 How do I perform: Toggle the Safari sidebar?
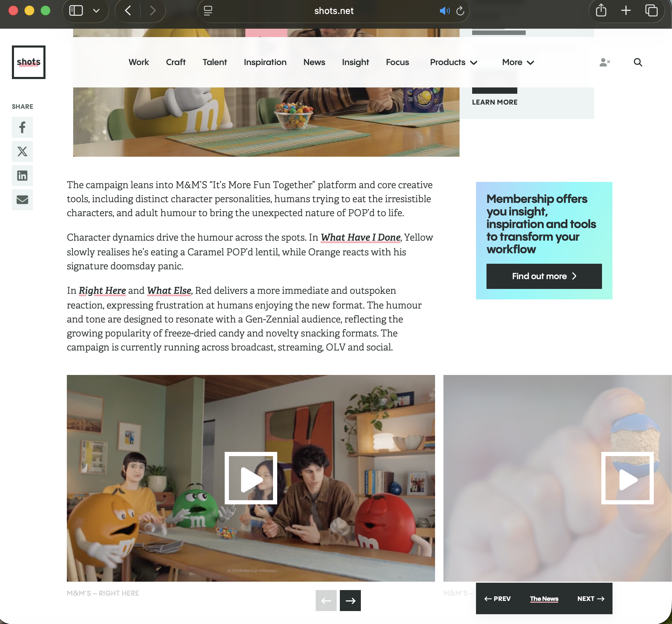[76, 10]
